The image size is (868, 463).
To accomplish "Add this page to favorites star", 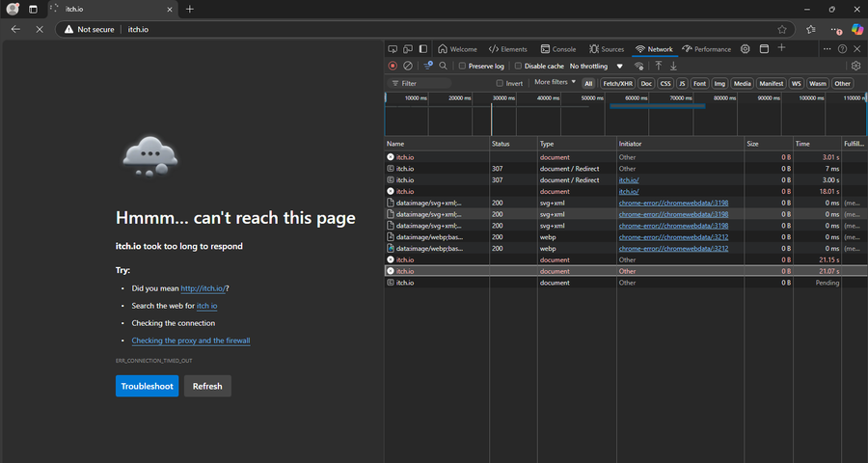I will coord(781,29).
